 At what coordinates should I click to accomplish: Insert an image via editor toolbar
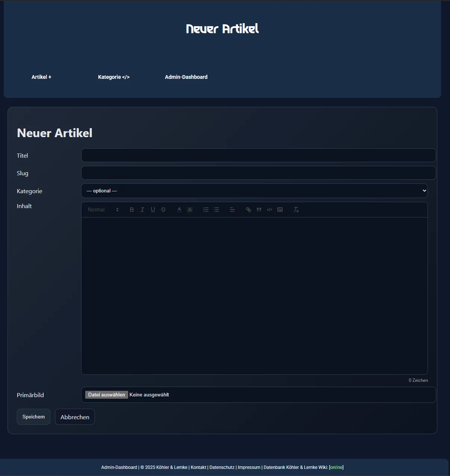tap(280, 210)
